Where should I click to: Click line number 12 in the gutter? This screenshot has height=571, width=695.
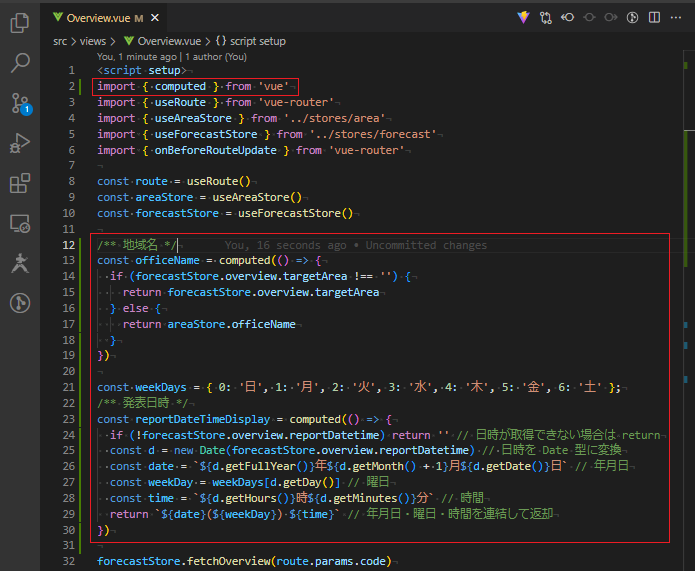[69, 245]
